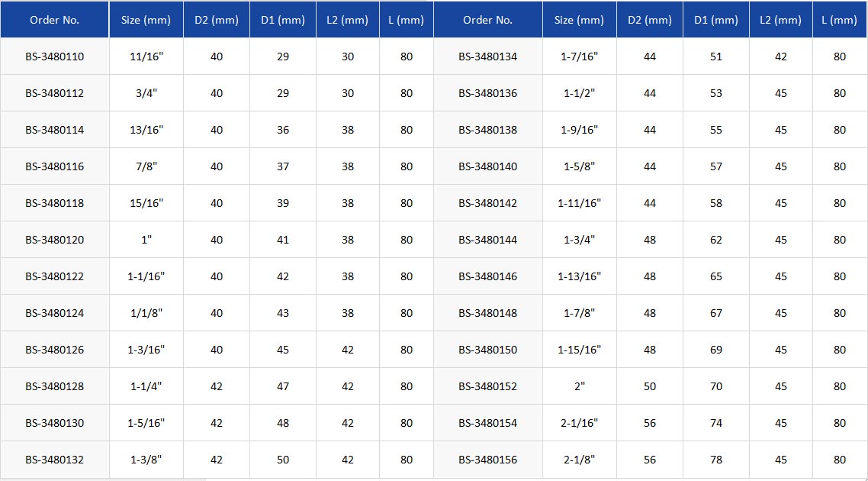Select the 3/4" size entry
This screenshot has height=481, width=868.
(146, 93)
